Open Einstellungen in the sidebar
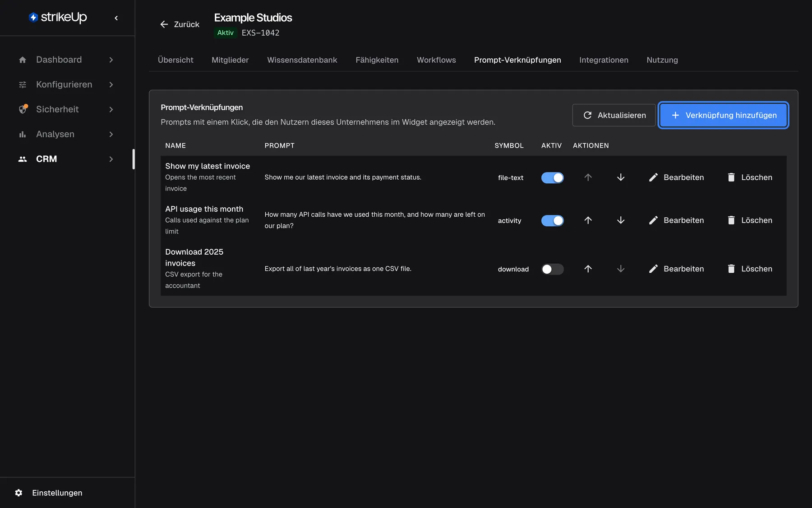The image size is (812, 508). pos(57,493)
